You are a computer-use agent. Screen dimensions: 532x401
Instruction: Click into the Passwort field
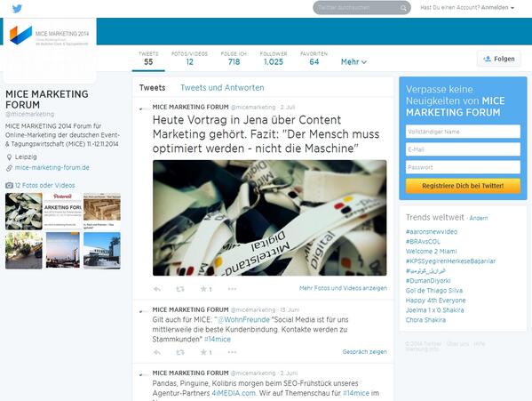463,167
